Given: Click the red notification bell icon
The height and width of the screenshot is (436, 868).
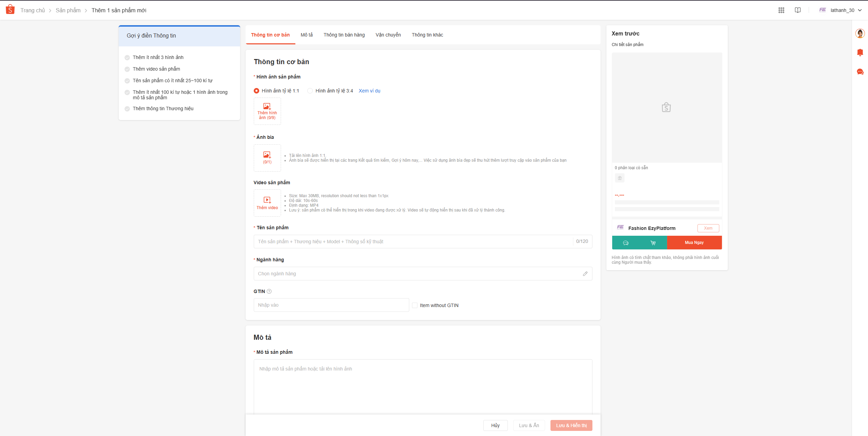Looking at the screenshot, I should pos(860,53).
